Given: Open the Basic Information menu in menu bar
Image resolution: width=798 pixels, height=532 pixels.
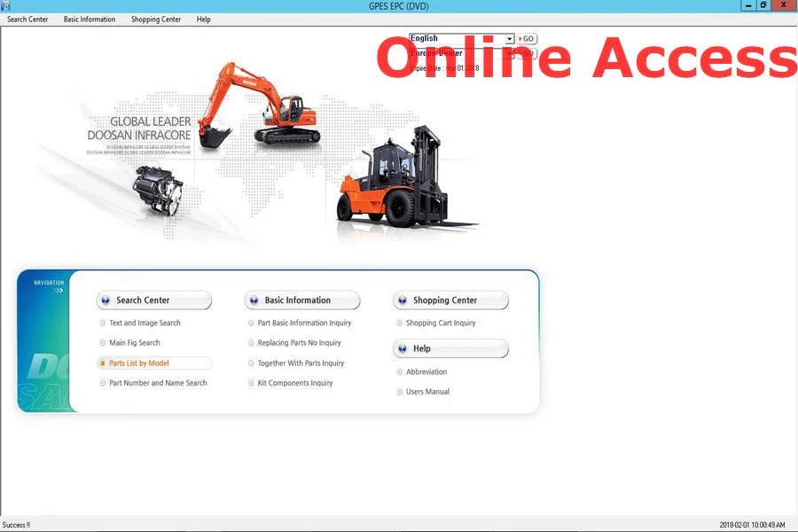Looking at the screenshot, I should [90, 20].
